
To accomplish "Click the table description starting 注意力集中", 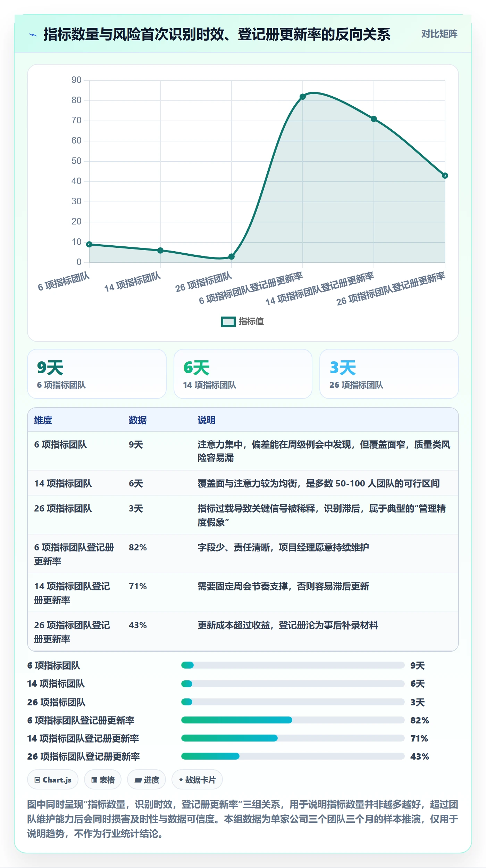I will pyautogui.click(x=324, y=451).
